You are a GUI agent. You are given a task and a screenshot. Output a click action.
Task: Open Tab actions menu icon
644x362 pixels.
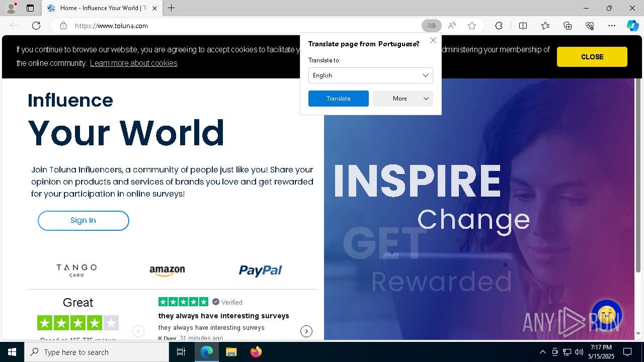(x=30, y=8)
